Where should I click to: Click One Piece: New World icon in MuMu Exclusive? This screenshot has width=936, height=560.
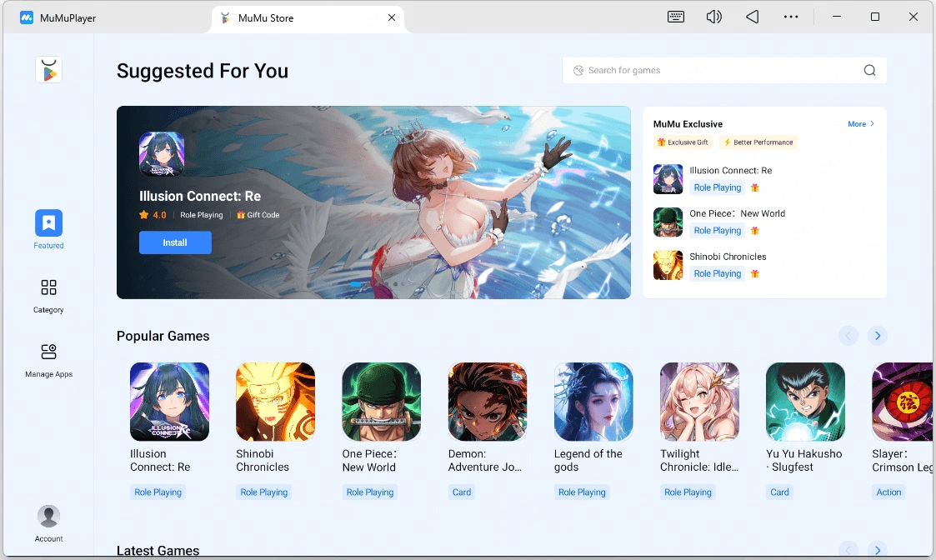point(668,222)
